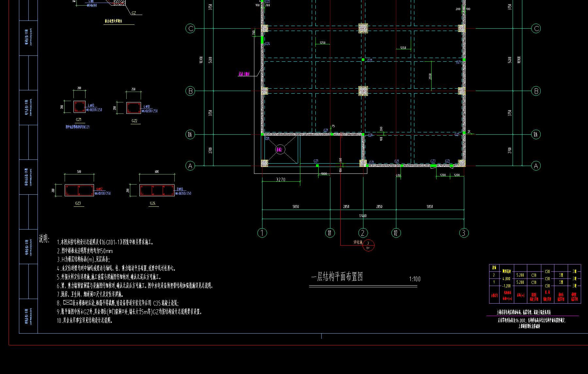Select the 说明: notes heading
588x374 pixels.
[44, 239]
